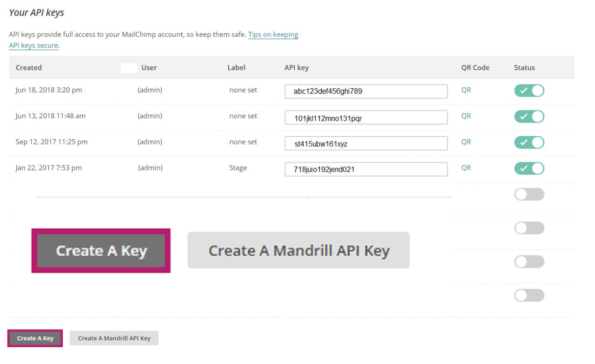Select the "Jan 22, 2017 7:53 pm" date
This screenshot has width=595, height=364.
pyautogui.click(x=49, y=168)
